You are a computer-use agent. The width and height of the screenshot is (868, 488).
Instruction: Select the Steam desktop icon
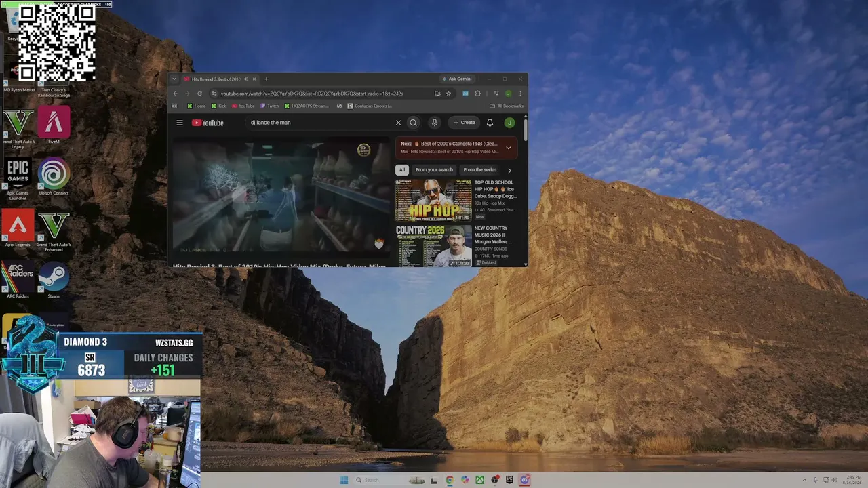click(54, 280)
